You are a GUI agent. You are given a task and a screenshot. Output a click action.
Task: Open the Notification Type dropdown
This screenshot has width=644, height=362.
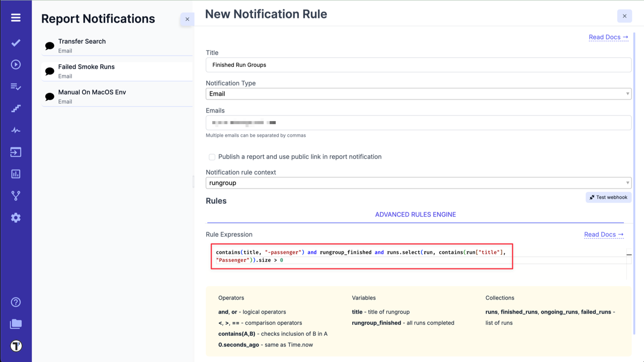pos(418,94)
